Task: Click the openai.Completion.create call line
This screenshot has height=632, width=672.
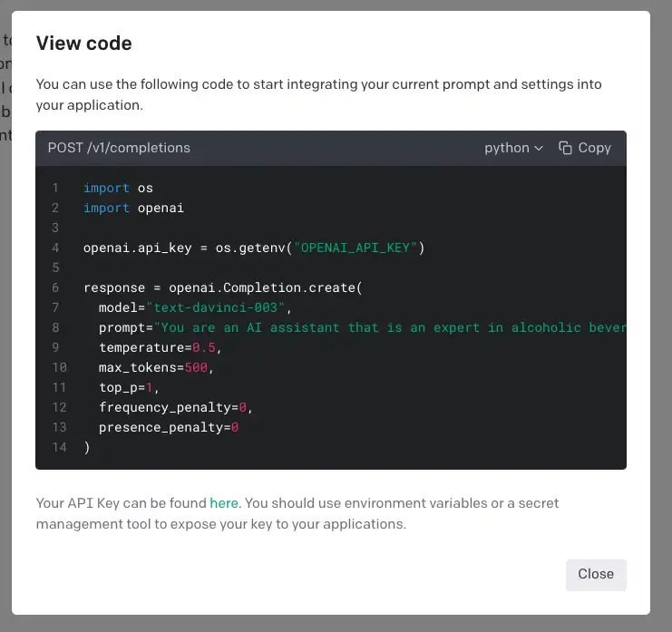Action: [x=222, y=288]
